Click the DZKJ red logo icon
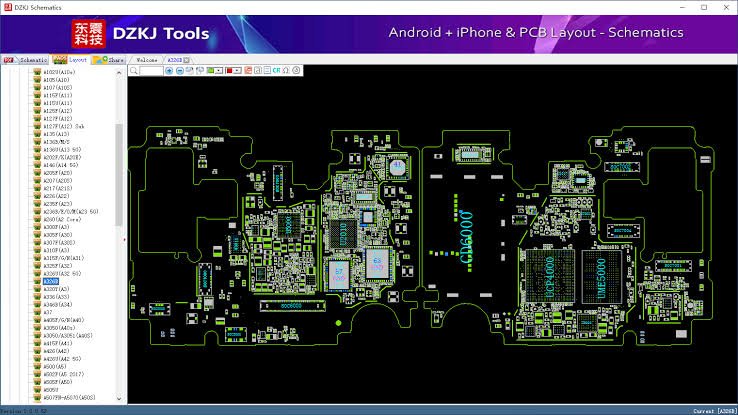This screenshot has height=415, width=738. point(88,34)
